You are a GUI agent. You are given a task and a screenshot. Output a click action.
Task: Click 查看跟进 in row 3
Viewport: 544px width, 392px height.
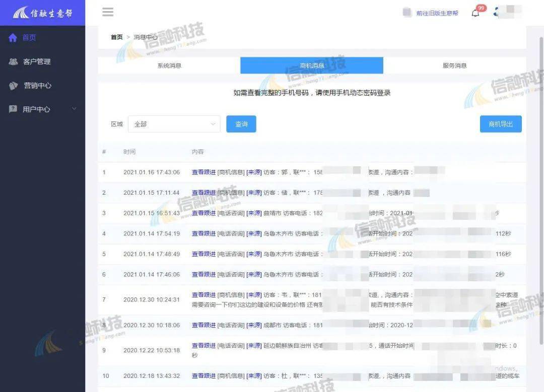[203, 213]
